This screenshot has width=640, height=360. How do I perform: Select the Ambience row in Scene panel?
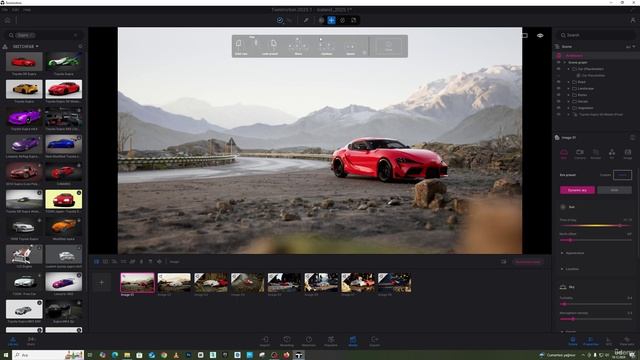click(596, 56)
